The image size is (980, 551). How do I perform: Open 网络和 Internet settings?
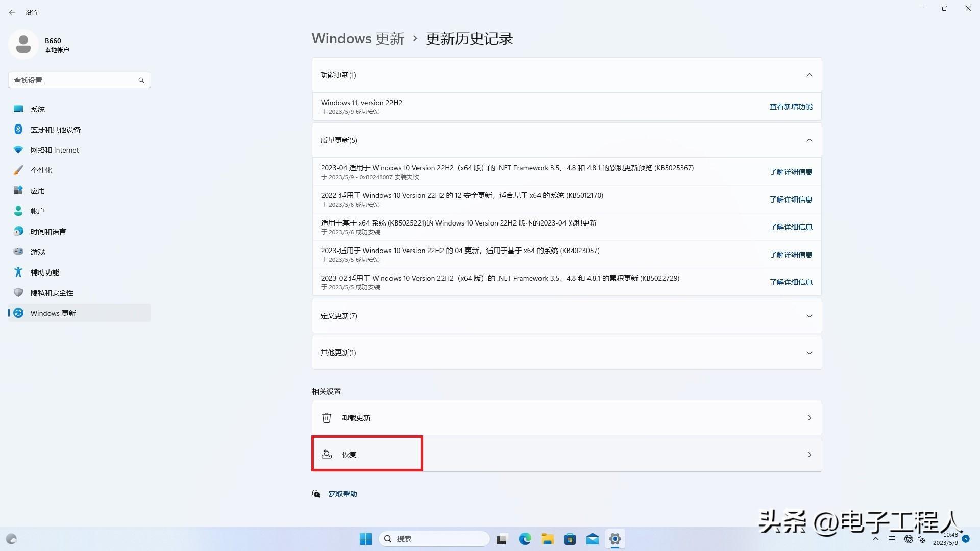80,150
